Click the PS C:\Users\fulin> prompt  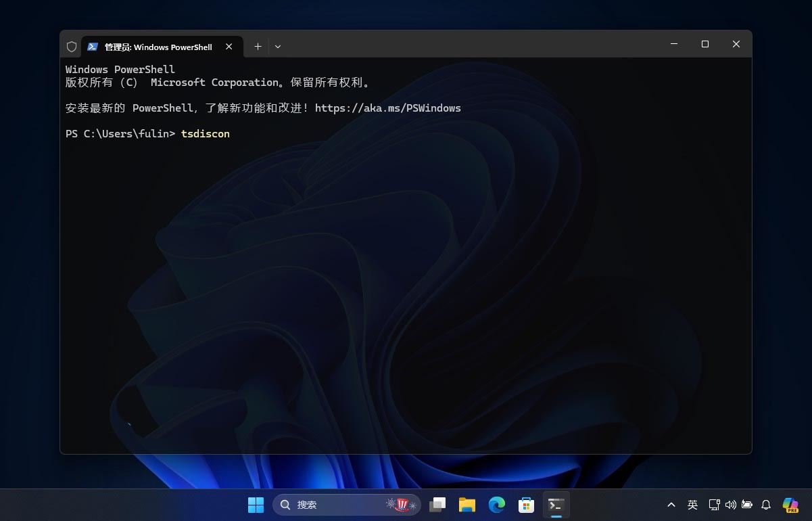120,134
